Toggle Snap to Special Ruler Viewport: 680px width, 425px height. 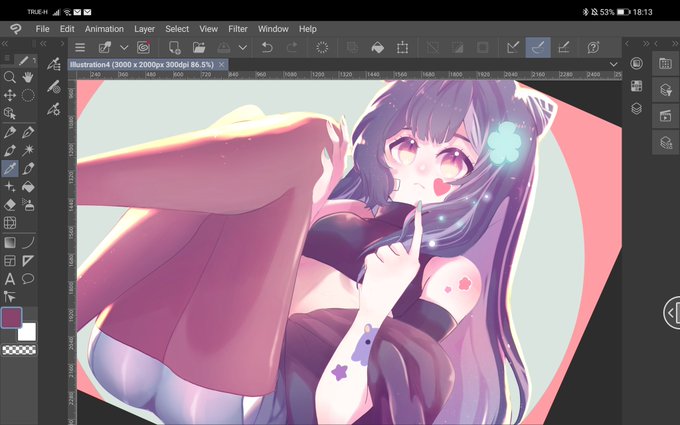pyautogui.click(x=538, y=47)
